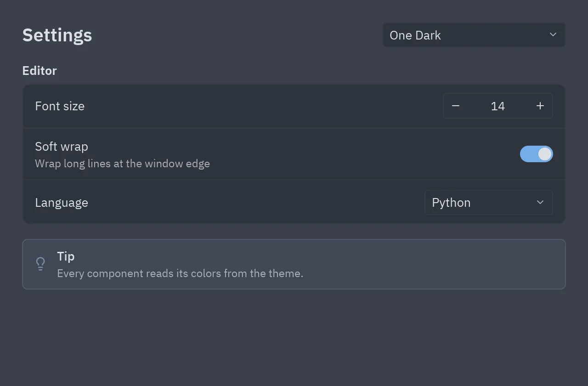Click "Wrap long lines at the window edge"
This screenshot has width=588, height=386.
(123, 164)
